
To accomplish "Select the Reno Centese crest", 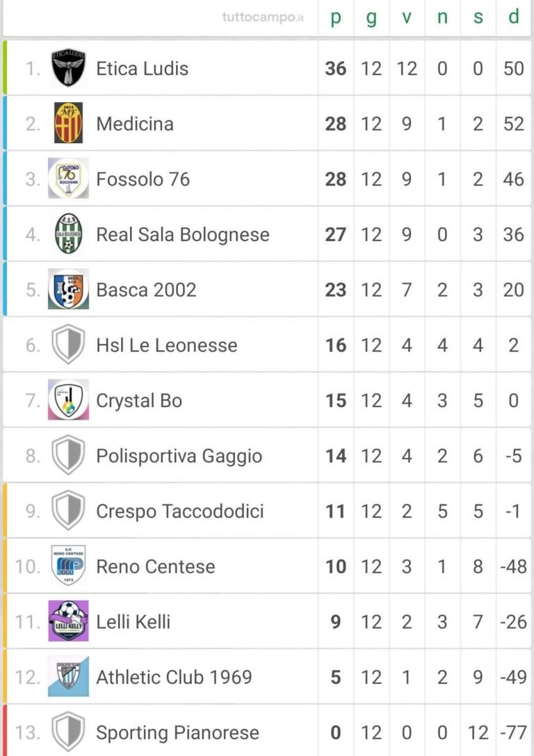I will coord(68,566).
